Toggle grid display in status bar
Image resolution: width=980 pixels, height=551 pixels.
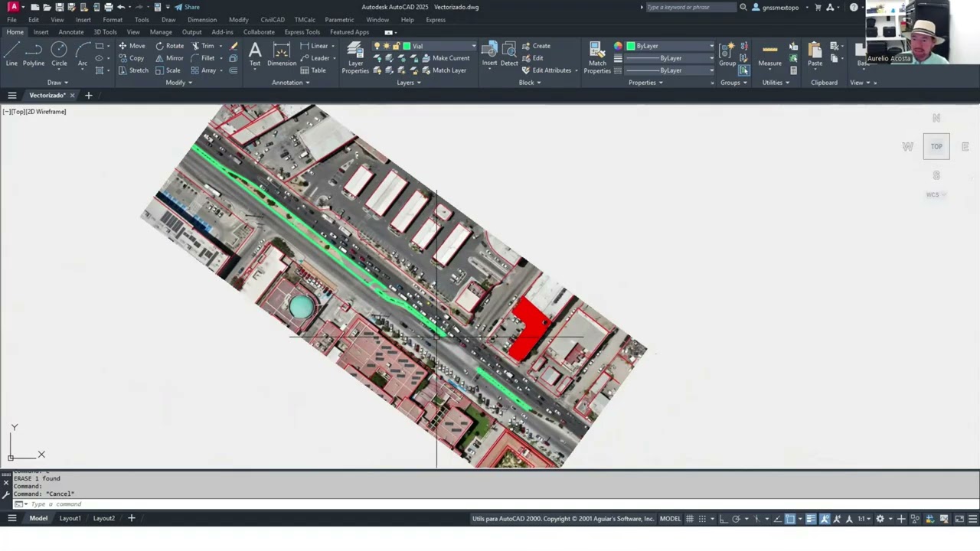(690, 519)
